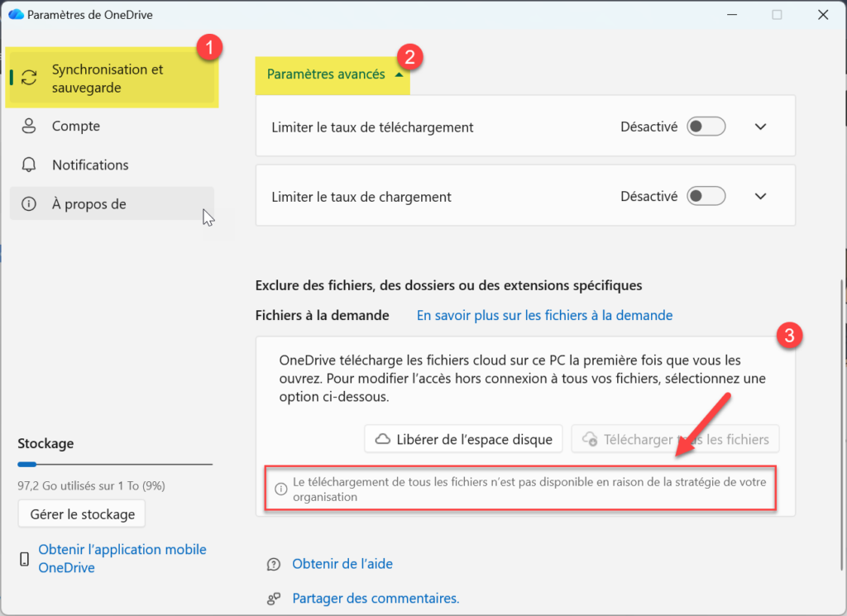
Task: Open the Compte settings tab
Action: [76, 127]
